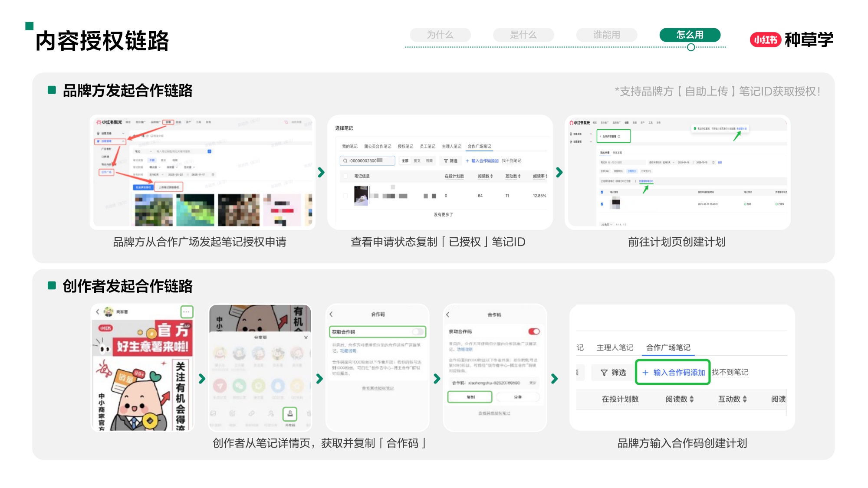Click the 小红书聚光 logo in the 前往计划页 screenshot
Screen dimensions: 868x488
pos(579,123)
